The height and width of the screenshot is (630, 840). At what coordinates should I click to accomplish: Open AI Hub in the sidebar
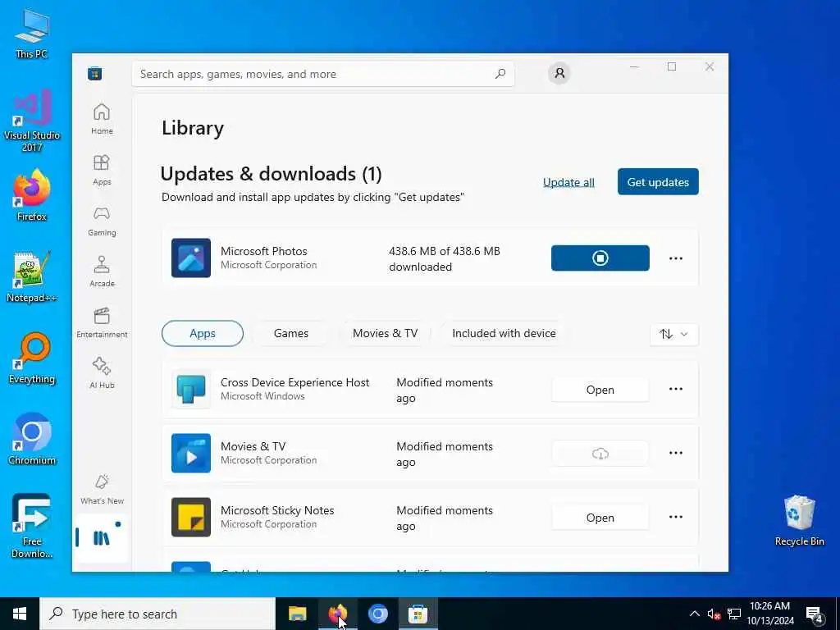[102, 373]
